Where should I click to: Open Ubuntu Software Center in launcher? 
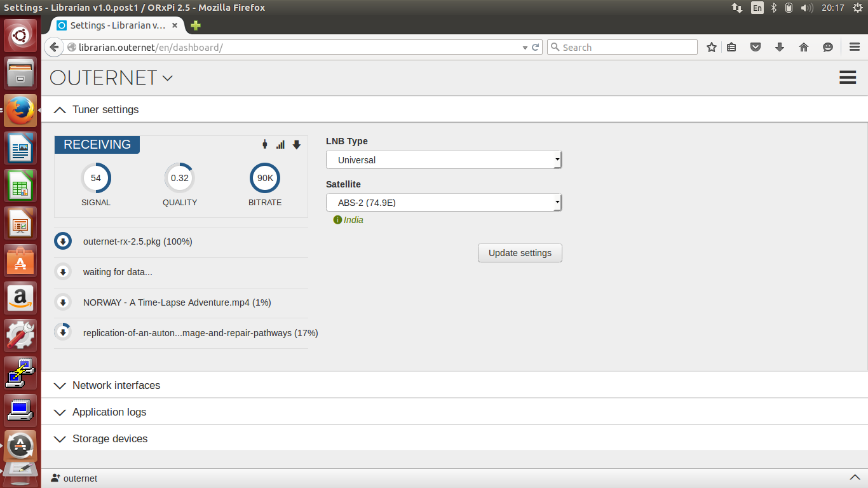(x=21, y=261)
